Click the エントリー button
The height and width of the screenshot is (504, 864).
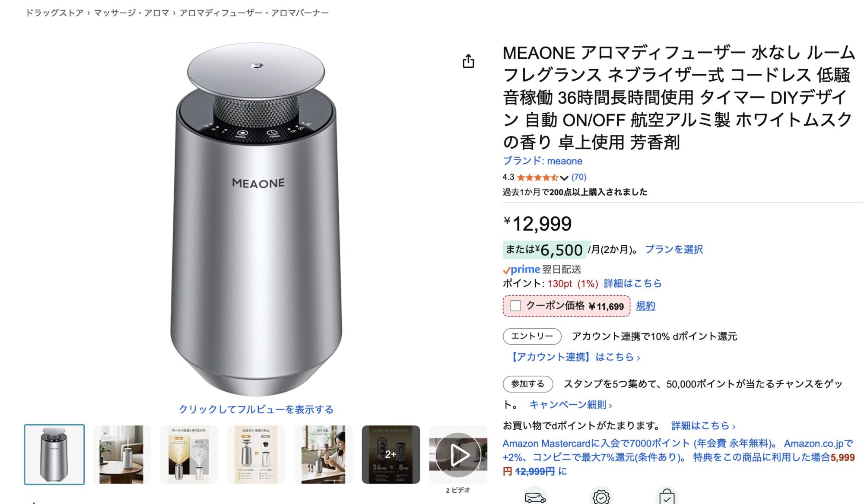tap(532, 336)
